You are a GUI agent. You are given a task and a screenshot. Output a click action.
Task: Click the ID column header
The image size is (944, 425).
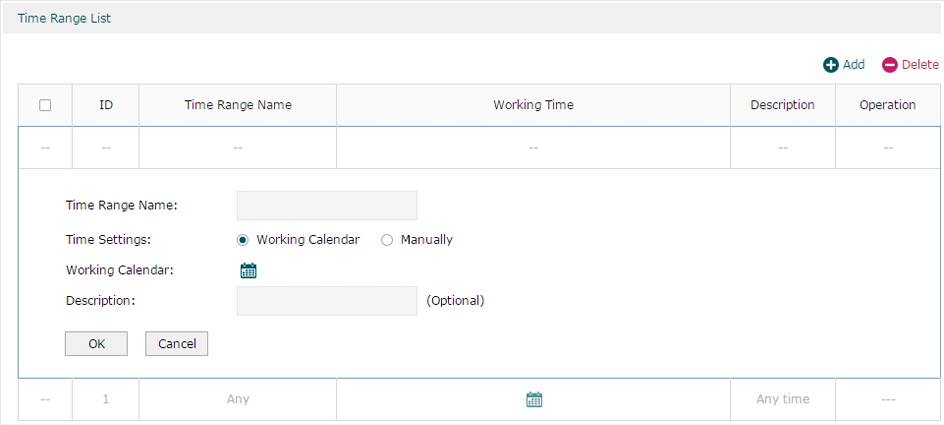[106, 105]
